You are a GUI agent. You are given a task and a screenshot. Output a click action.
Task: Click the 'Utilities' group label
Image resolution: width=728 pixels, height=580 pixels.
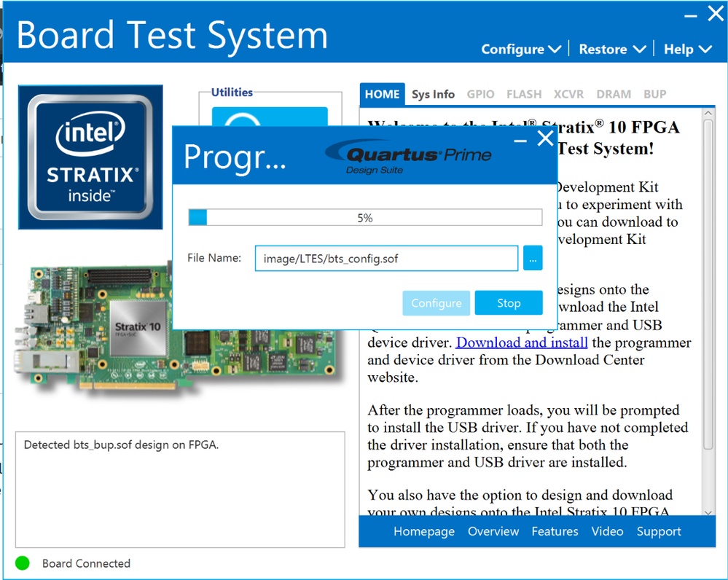(232, 93)
